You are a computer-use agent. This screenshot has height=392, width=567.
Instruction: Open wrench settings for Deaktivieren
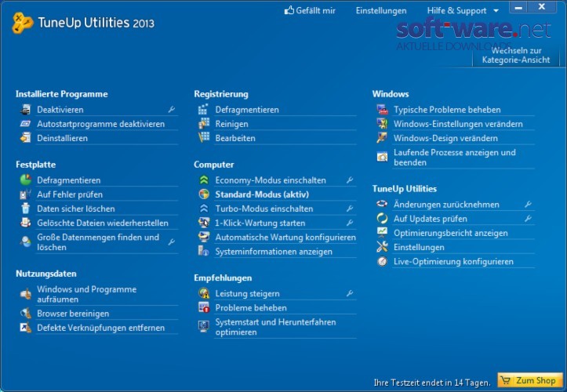[x=172, y=109]
